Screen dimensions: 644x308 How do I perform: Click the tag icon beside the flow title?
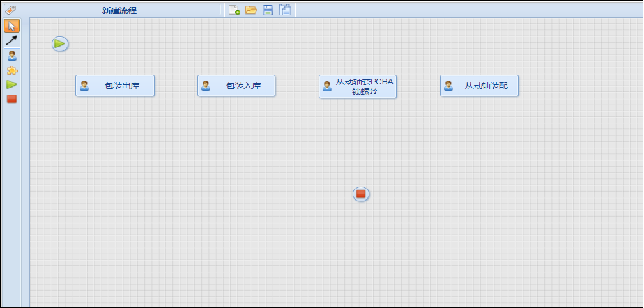tap(10, 10)
